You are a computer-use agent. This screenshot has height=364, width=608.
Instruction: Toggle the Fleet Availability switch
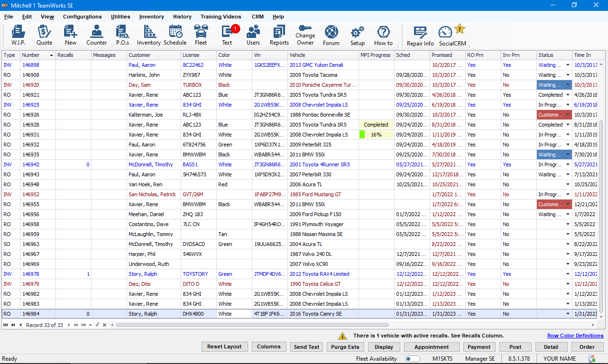tap(413, 359)
